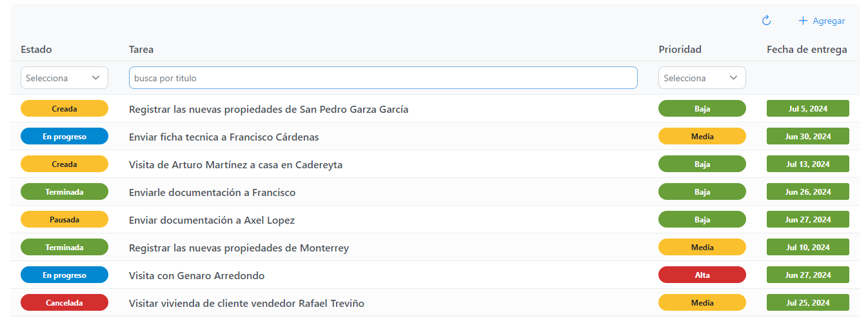Viewport: 868px width, 323px height.
Task: Click the Cancelada status badge
Action: pyautogui.click(x=64, y=302)
